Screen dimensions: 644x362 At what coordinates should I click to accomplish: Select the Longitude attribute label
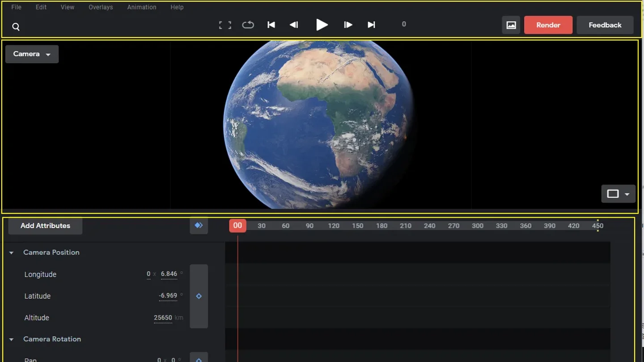tap(40, 274)
